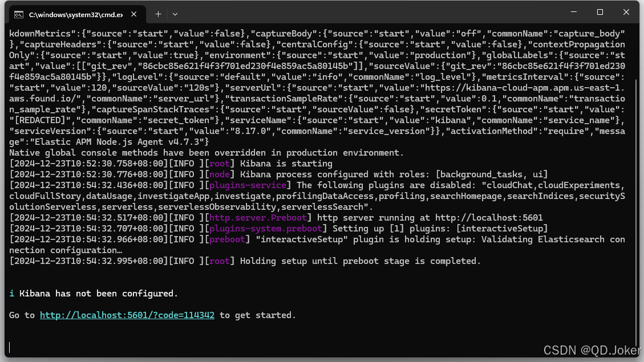This screenshot has width=644, height=362.
Task: Select the C:\windows\system32\cmd.exe tab
Action: tap(76, 15)
